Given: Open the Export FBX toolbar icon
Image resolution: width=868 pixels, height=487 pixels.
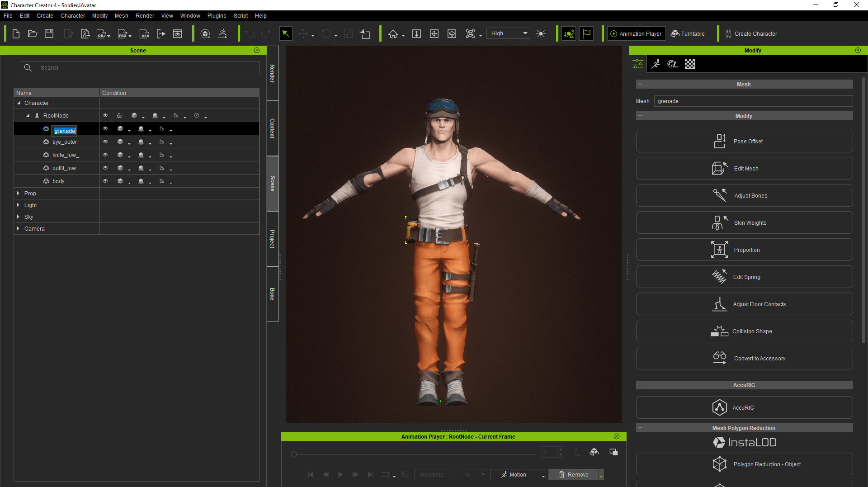Looking at the screenshot, I should pos(123,34).
